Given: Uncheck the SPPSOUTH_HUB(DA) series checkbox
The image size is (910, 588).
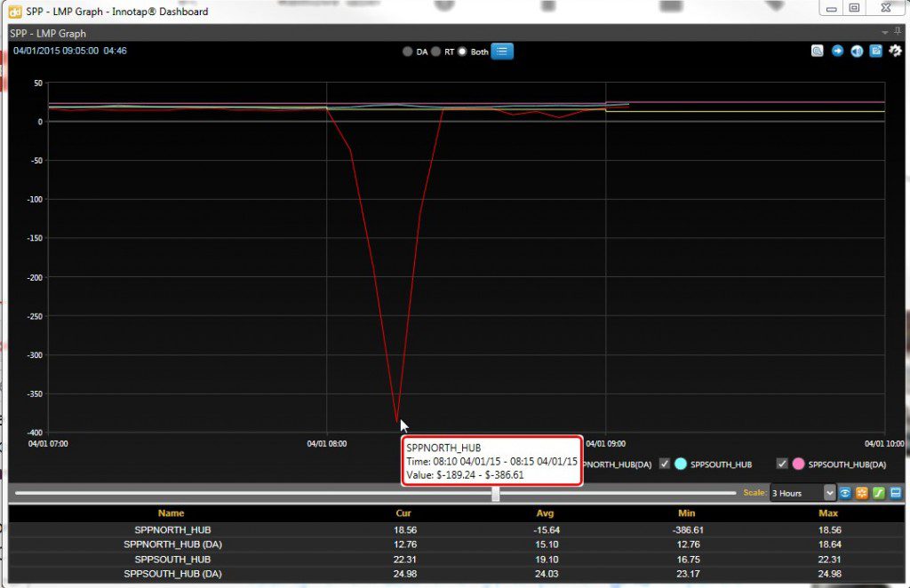Looking at the screenshot, I should [x=782, y=464].
